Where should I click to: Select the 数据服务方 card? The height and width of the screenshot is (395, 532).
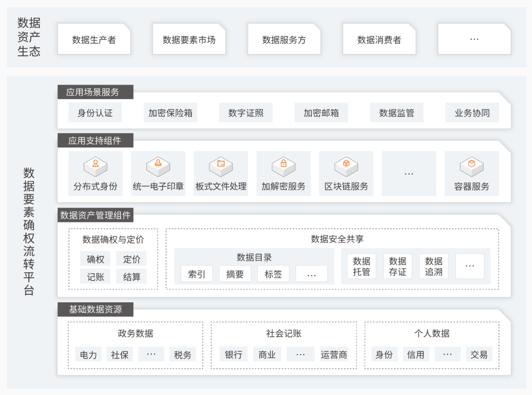coord(284,39)
